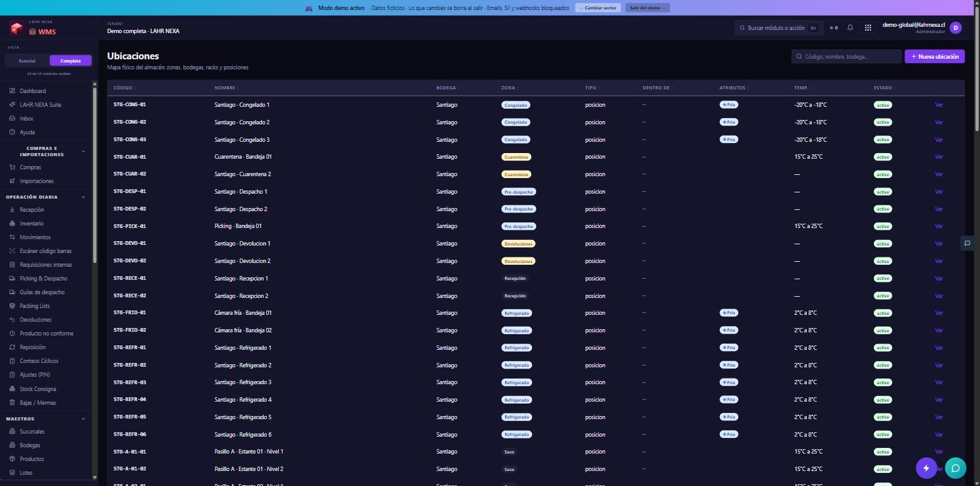Click the user avatar D icon
980x486 pixels.
tap(955, 27)
